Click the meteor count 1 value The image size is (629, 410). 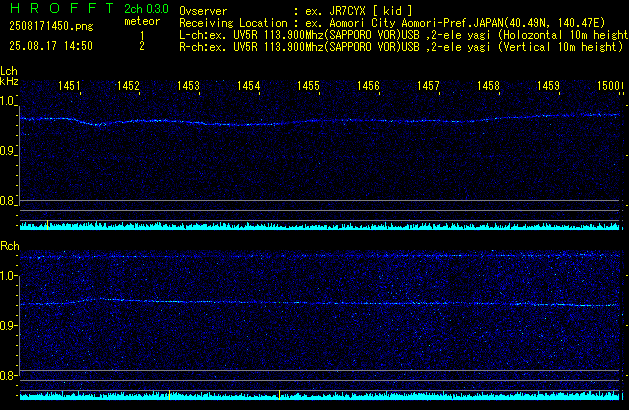click(142, 35)
